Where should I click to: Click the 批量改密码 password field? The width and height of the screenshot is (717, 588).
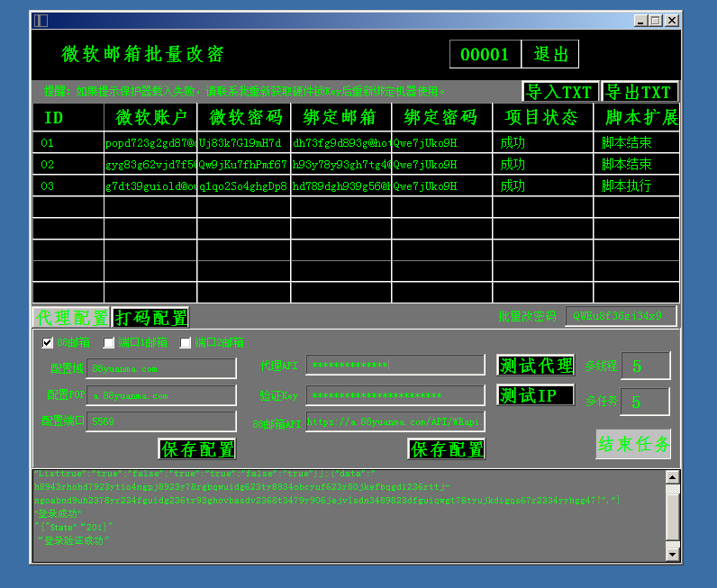click(621, 316)
